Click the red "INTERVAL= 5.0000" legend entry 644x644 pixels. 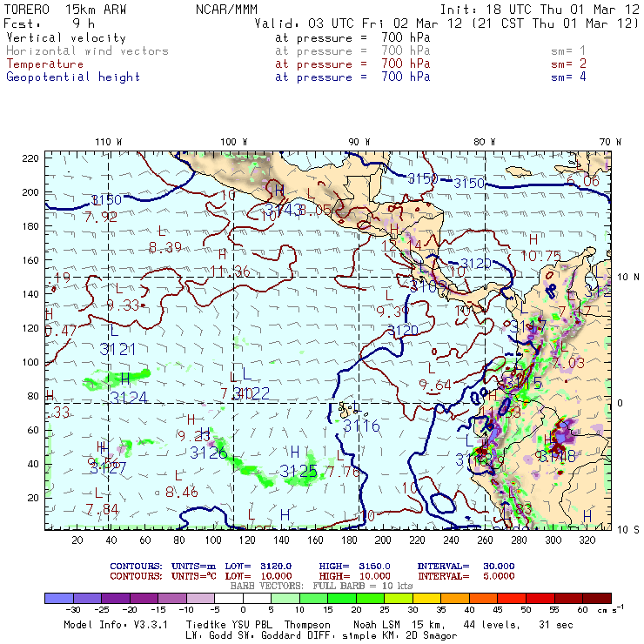(x=466, y=576)
